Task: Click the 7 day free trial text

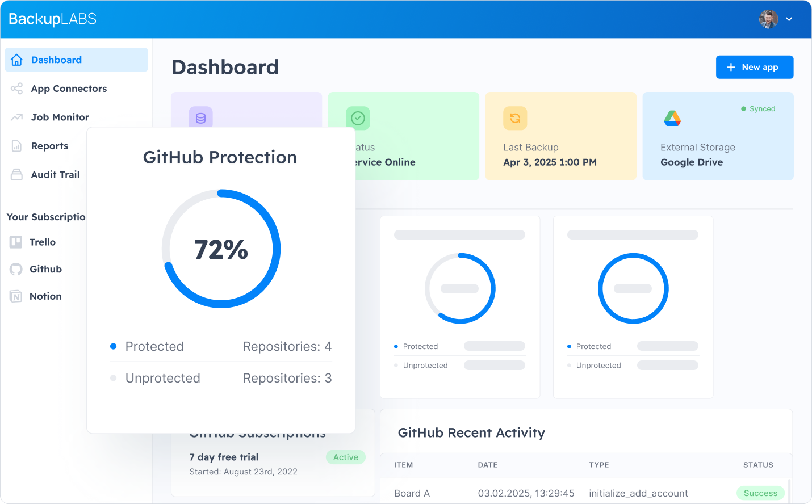Action: 224,457
